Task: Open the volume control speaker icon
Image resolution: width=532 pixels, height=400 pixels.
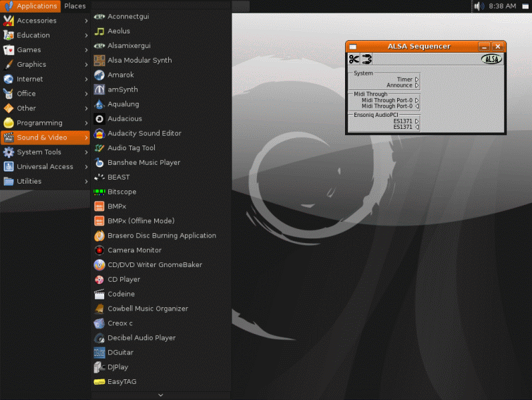Action: (479, 6)
